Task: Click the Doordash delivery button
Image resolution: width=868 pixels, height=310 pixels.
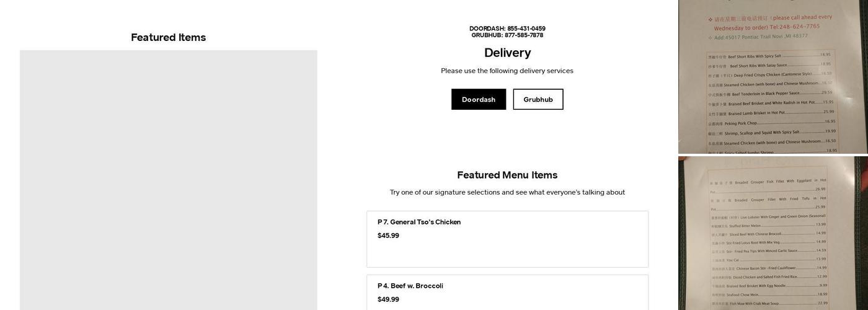Action: click(x=478, y=99)
